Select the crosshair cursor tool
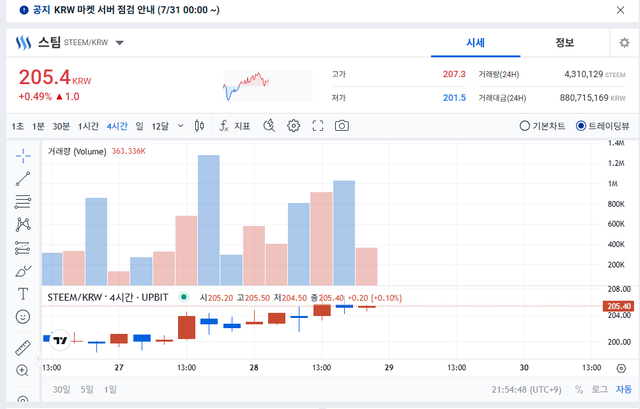The height and width of the screenshot is (409, 640). pyautogui.click(x=23, y=156)
